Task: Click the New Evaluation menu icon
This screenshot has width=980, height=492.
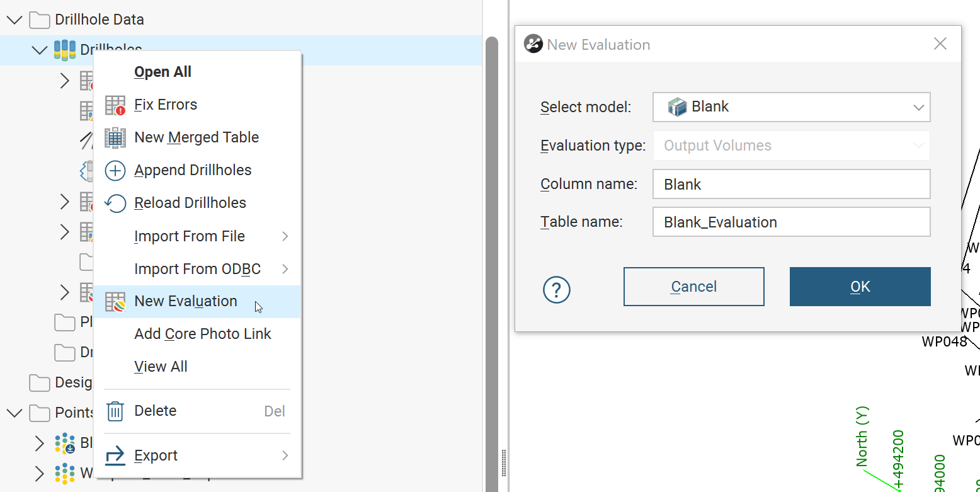Action: pyautogui.click(x=115, y=302)
